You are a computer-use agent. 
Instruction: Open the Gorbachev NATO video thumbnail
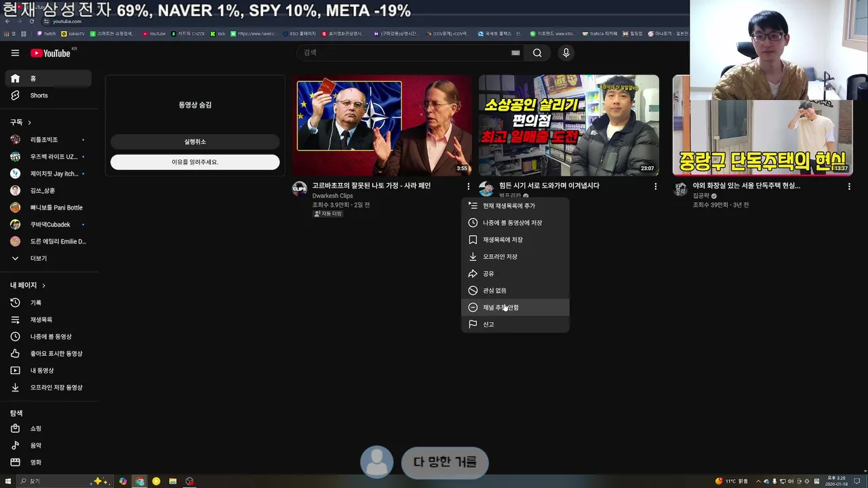(382, 125)
